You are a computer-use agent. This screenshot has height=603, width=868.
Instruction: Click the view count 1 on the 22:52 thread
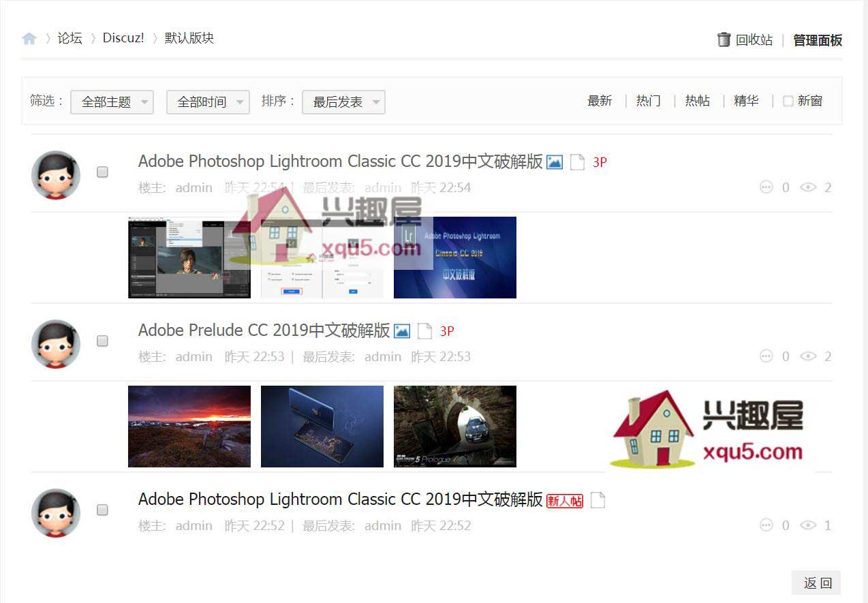pos(828,526)
